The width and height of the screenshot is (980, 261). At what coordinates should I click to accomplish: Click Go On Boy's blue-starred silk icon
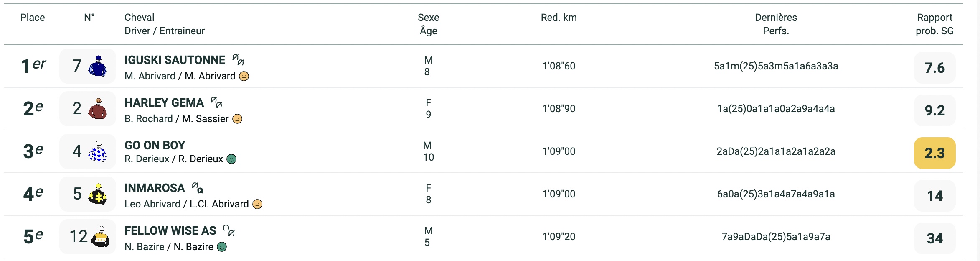[x=97, y=151]
